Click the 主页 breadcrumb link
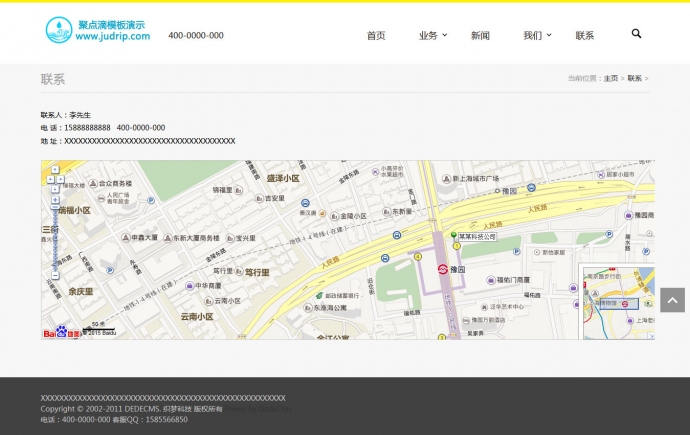The width and height of the screenshot is (690, 435). (x=611, y=78)
